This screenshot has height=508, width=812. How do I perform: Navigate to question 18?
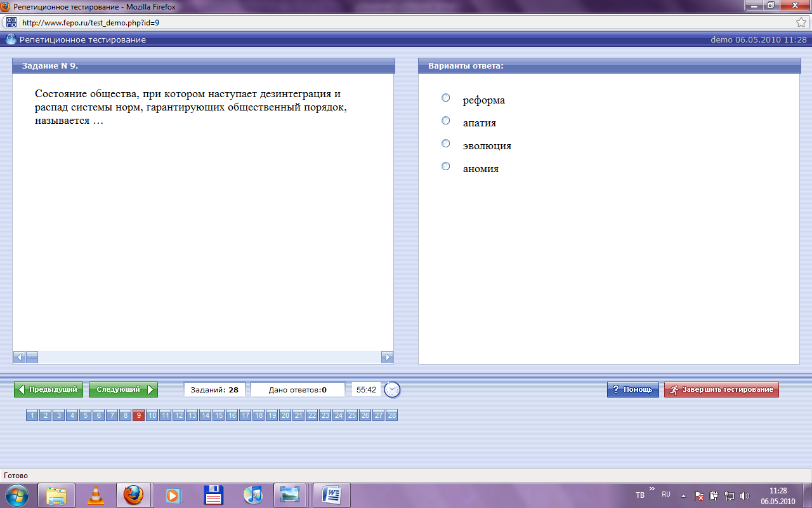(x=258, y=415)
